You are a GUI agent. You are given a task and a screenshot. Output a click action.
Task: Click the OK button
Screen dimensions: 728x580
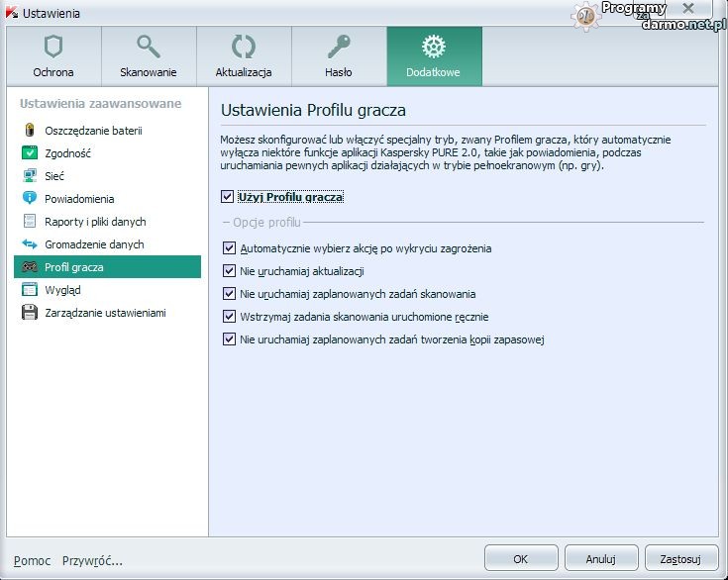[521, 558]
